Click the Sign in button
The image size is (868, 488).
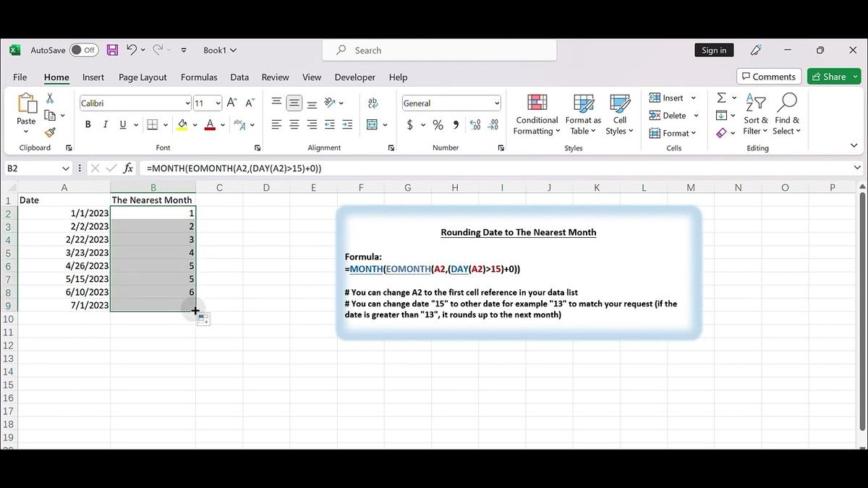coord(714,50)
